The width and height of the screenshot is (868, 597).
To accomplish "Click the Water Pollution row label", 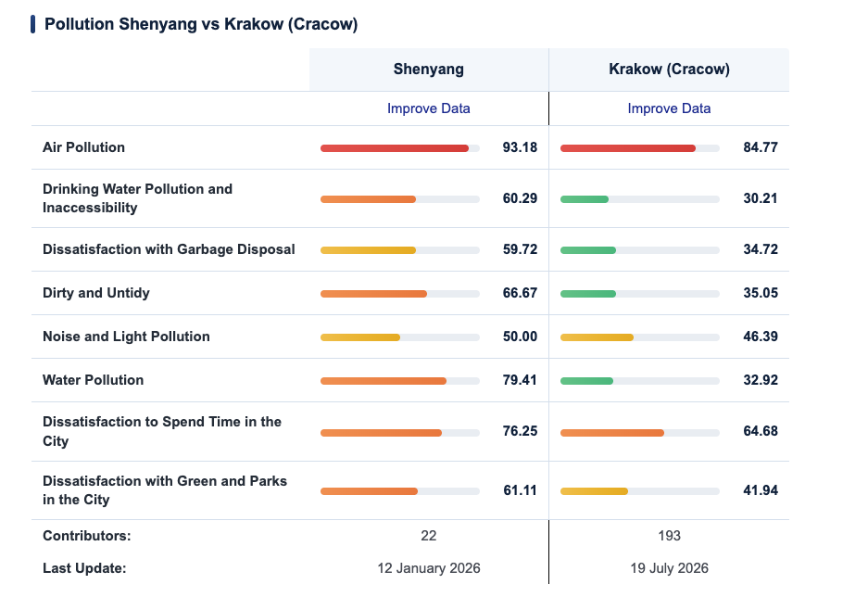I will [93, 380].
